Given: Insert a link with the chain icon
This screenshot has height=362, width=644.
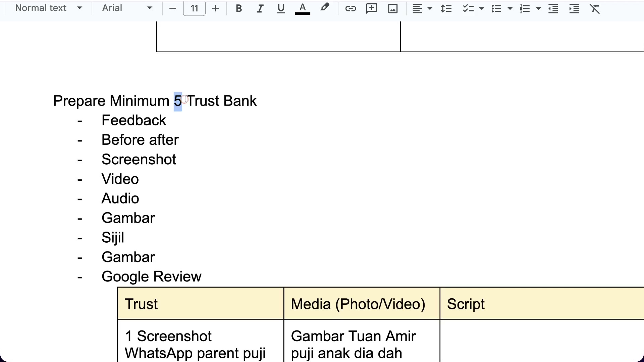Looking at the screenshot, I should pyautogui.click(x=351, y=8).
